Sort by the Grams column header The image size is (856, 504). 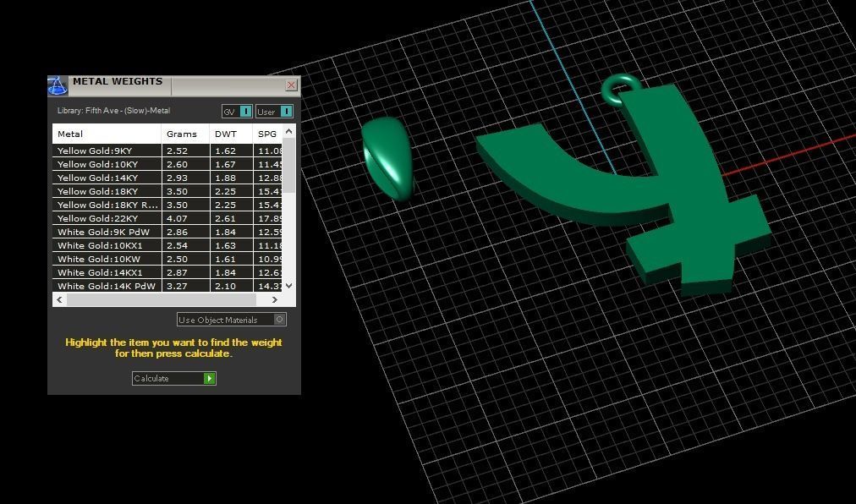point(185,134)
